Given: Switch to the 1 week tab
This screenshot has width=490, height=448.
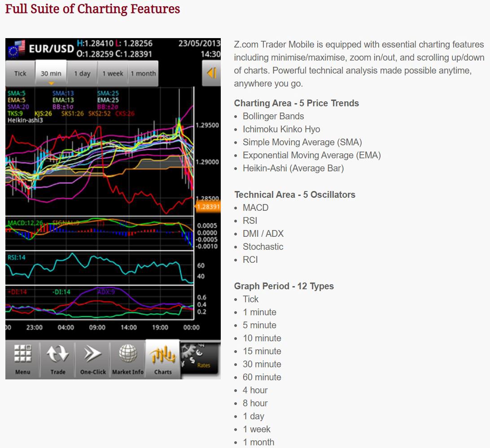Looking at the screenshot, I should (113, 74).
